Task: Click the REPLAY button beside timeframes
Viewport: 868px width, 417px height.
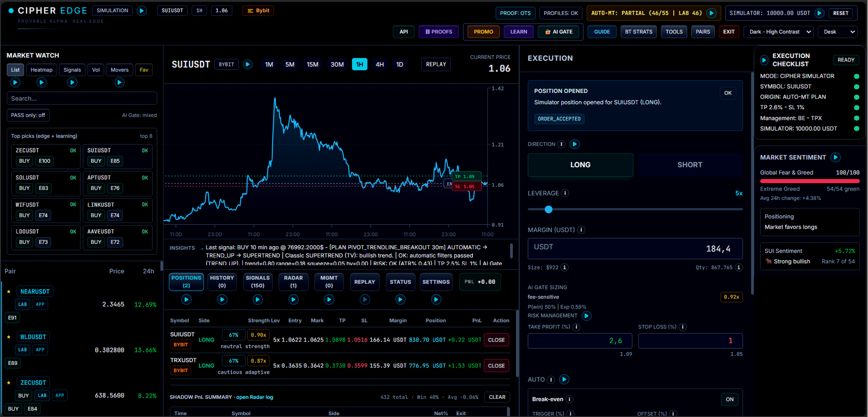Action: pyautogui.click(x=436, y=64)
